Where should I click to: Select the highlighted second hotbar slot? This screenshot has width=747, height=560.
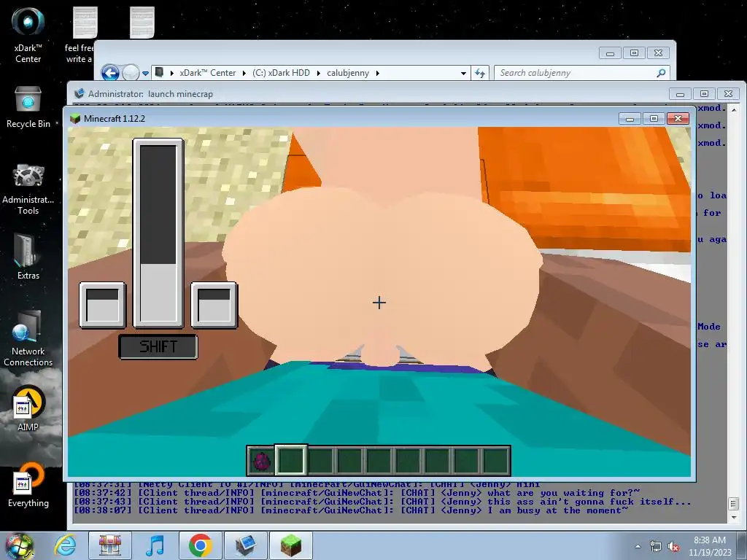pyautogui.click(x=290, y=460)
